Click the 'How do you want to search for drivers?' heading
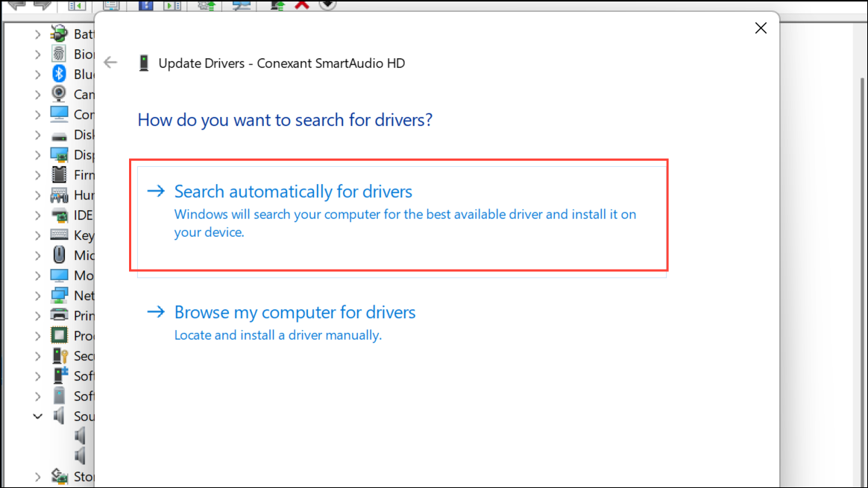Screen dimensions: 868x488 [285, 119]
